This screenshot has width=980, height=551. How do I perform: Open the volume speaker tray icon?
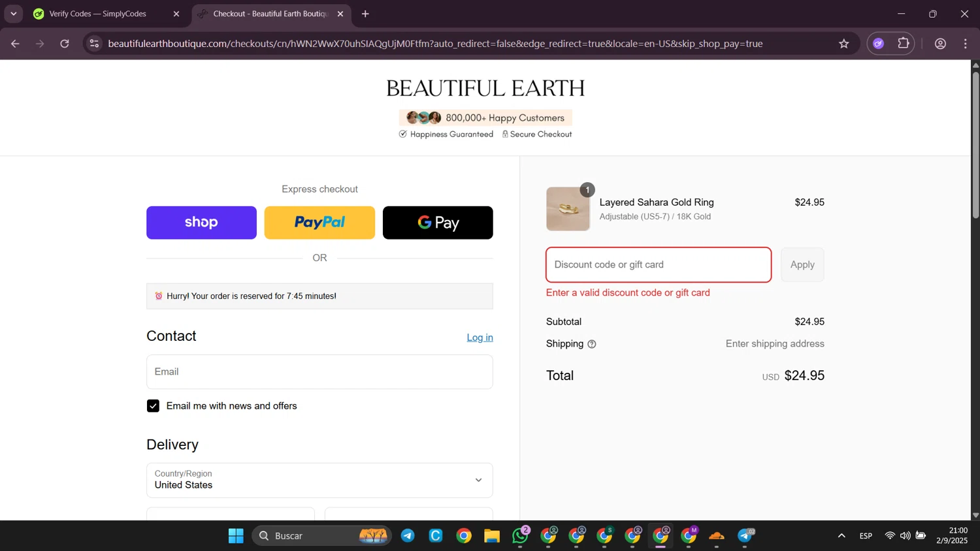[x=905, y=536]
